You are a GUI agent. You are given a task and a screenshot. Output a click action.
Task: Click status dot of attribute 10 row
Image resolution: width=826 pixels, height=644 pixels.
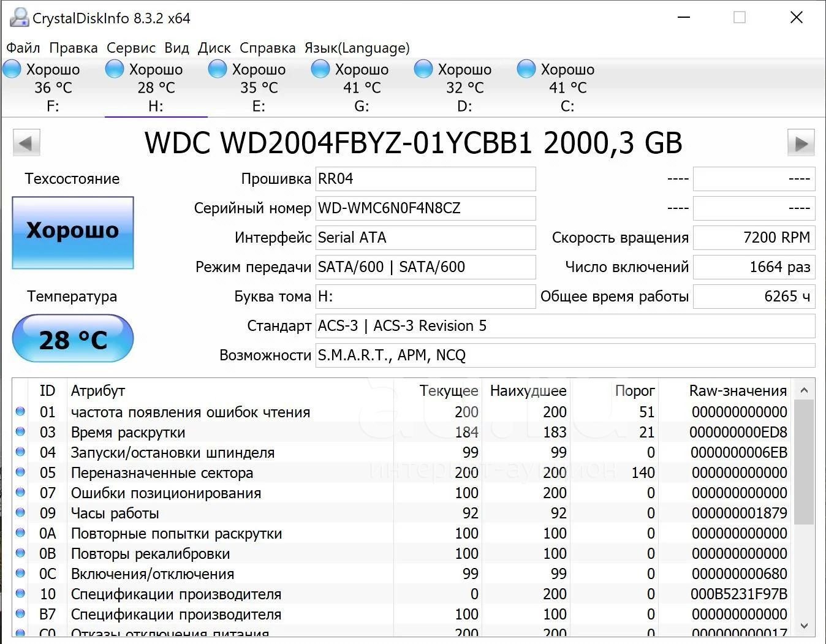tap(20, 593)
